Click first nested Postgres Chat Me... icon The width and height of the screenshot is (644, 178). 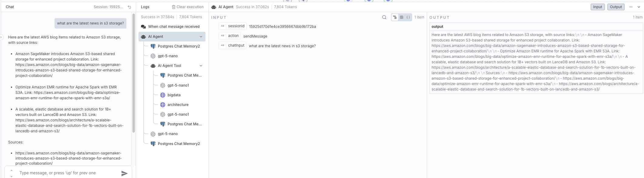(x=163, y=75)
